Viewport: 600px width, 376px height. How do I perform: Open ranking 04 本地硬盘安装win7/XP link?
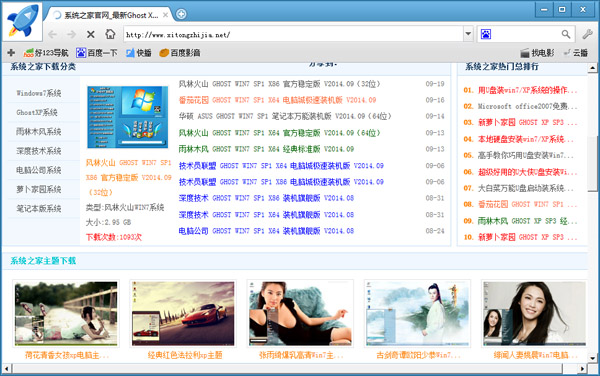[x=525, y=139]
